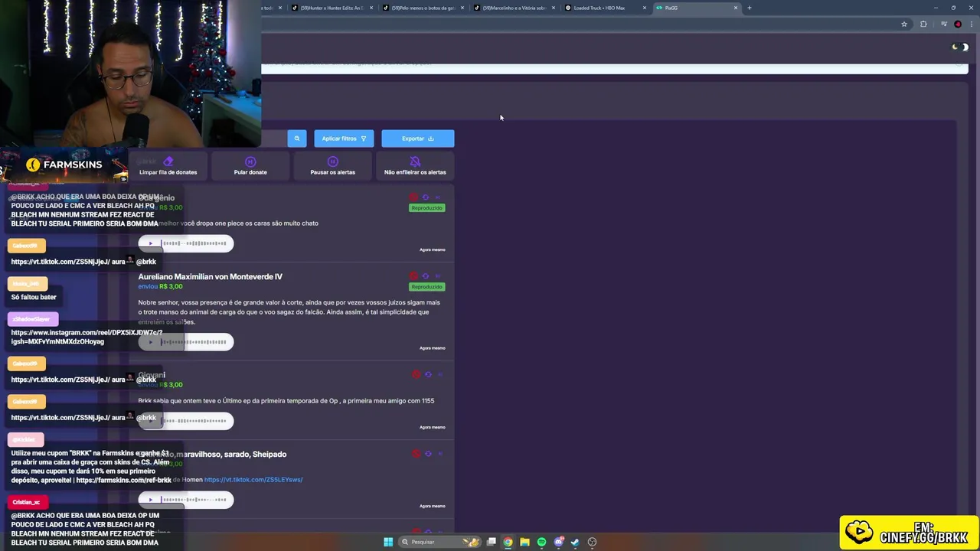Seek in Aureliano's audio waveform

click(x=194, y=342)
